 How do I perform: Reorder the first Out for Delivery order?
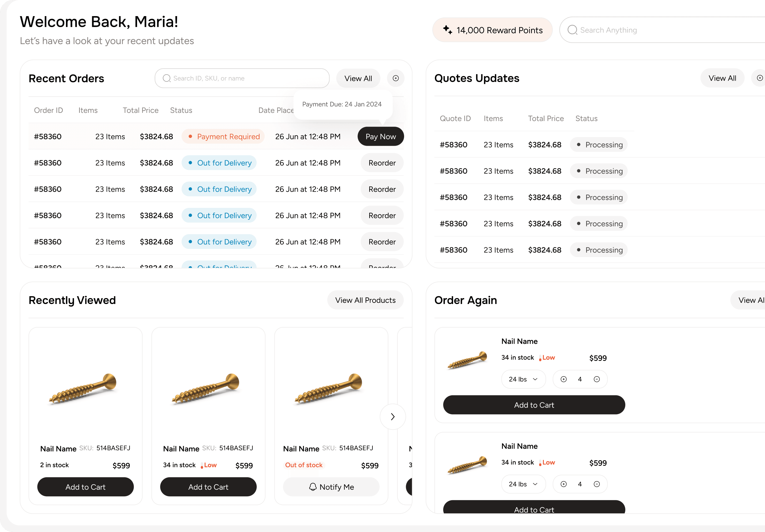(x=382, y=163)
